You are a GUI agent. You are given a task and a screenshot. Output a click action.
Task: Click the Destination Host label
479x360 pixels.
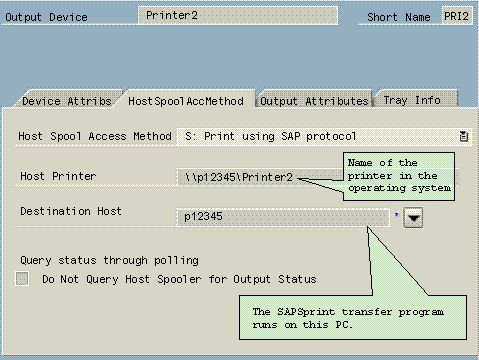(x=71, y=211)
